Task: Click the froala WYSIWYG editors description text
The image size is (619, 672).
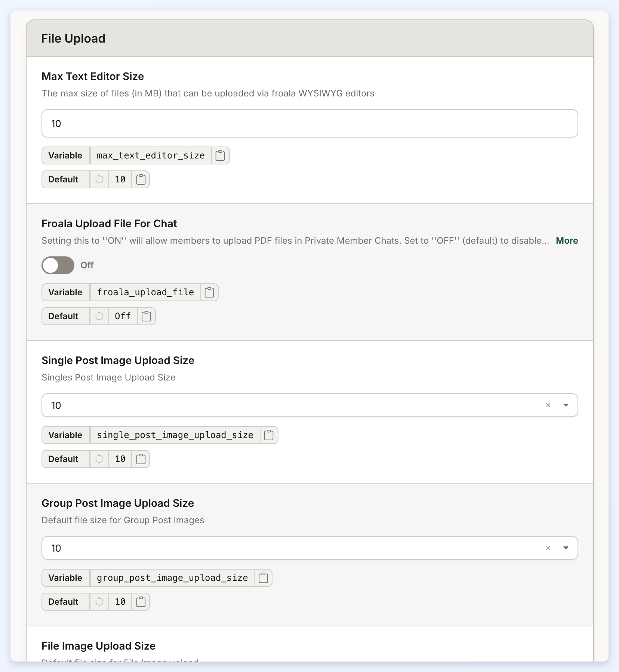Action: click(x=208, y=93)
